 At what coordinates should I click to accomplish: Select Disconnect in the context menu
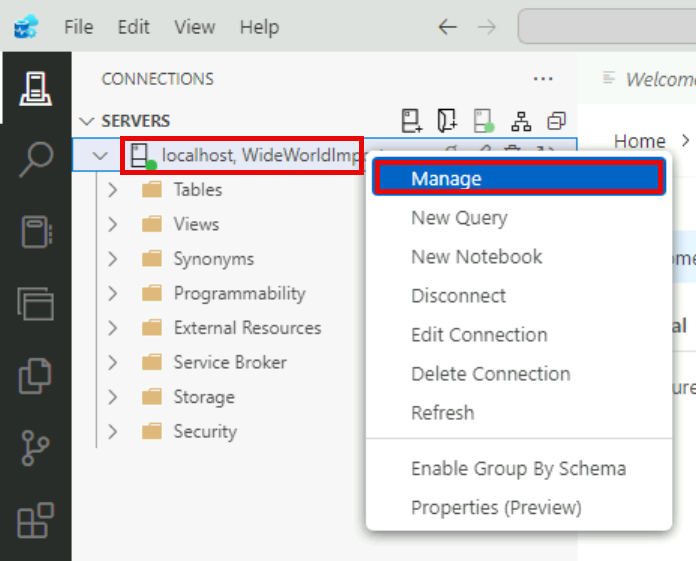pos(458,296)
